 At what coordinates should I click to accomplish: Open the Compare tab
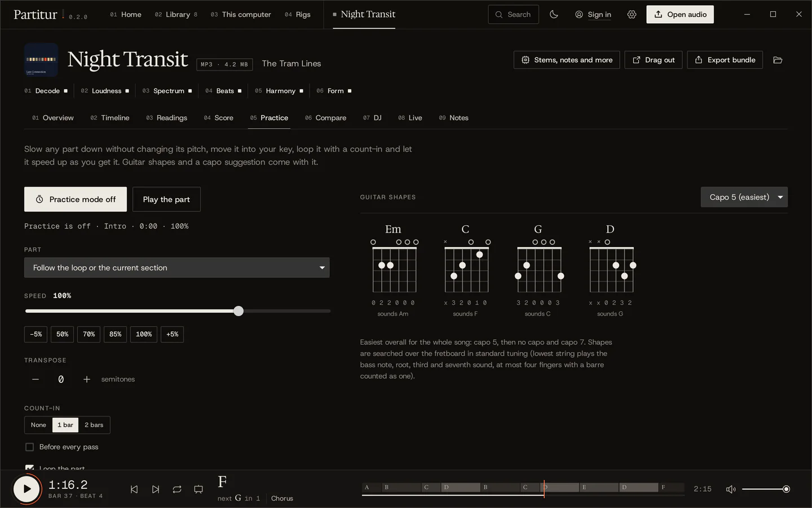pos(326,118)
